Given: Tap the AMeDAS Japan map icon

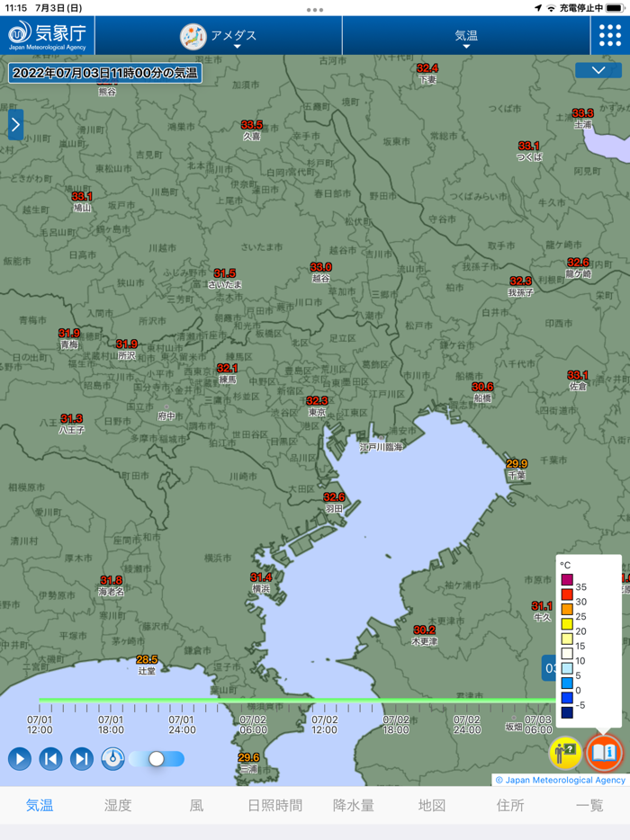Looking at the screenshot, I should point(193,37).
